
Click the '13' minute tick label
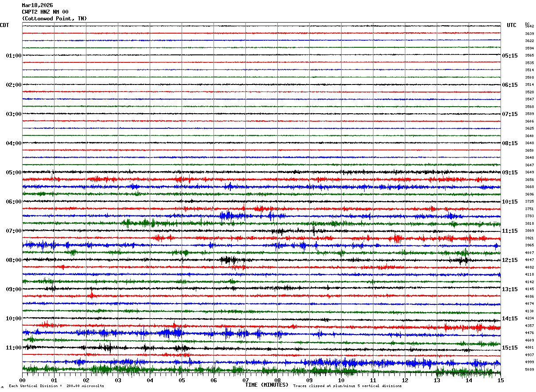pos(437,380)
